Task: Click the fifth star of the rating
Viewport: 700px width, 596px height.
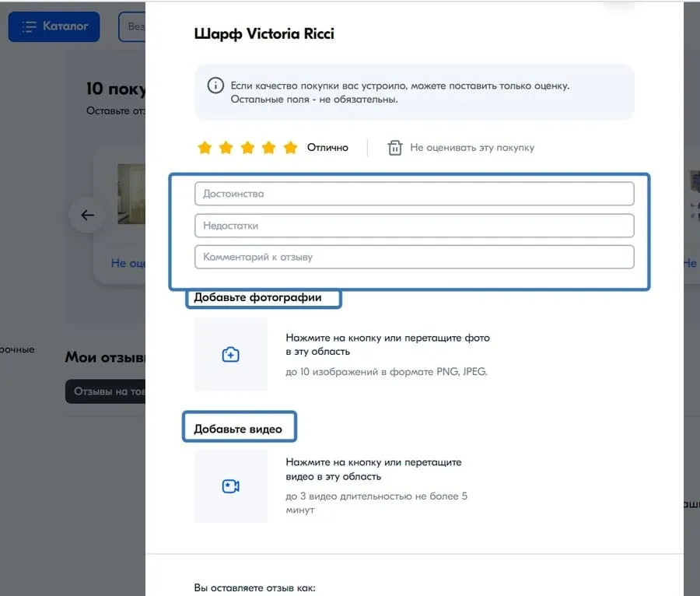Action: [291, 147]
